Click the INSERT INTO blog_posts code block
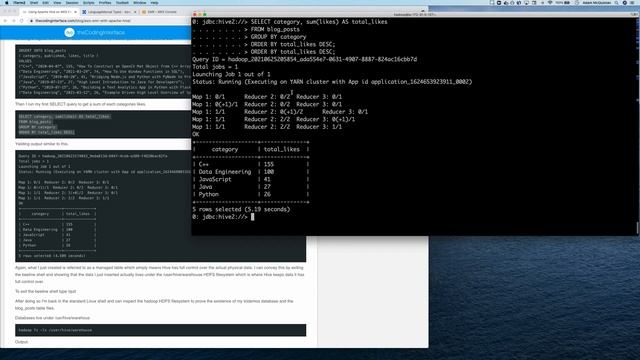Viewport: 640px width, 360px height. tap(103, 71)
